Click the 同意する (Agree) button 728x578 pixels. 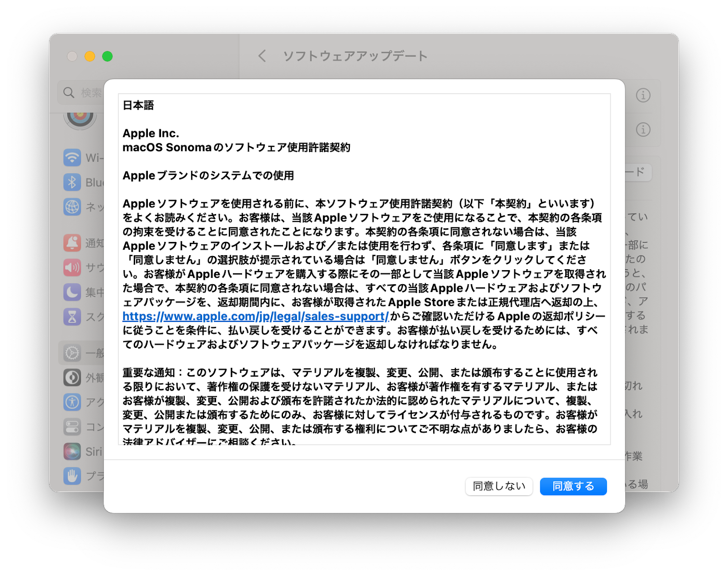pyautogui.click(x=573, y=486)
